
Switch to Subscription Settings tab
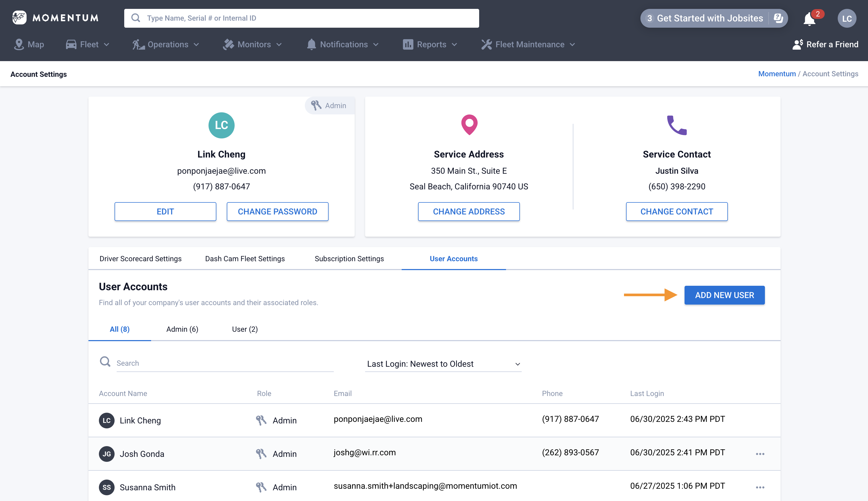(x=349, y=258)
